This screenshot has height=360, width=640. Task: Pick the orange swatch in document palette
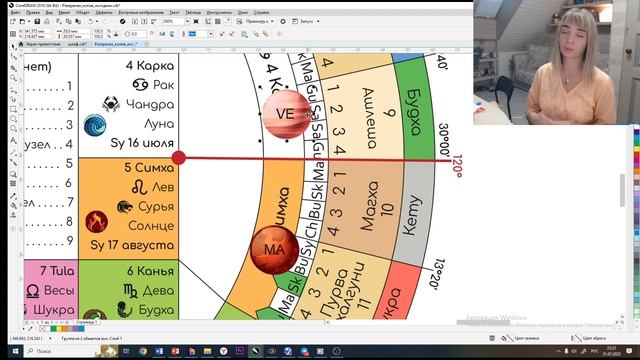(65, 329)
